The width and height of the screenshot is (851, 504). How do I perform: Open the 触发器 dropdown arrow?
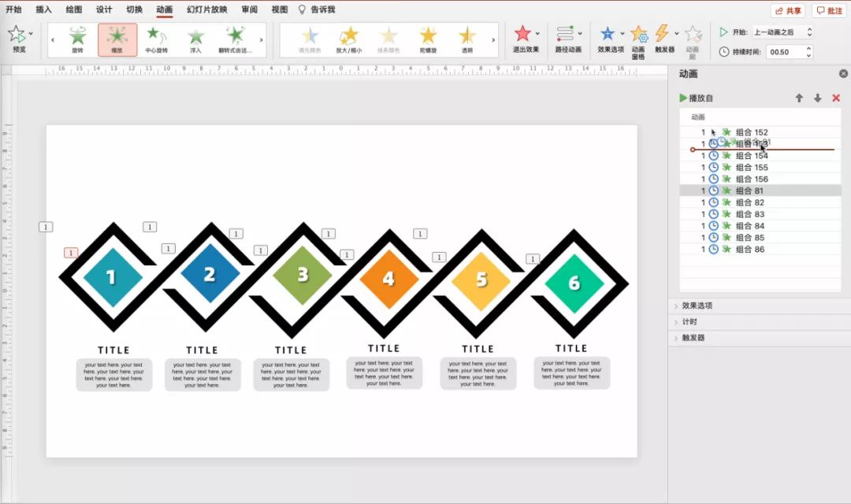tap(676, 34)
